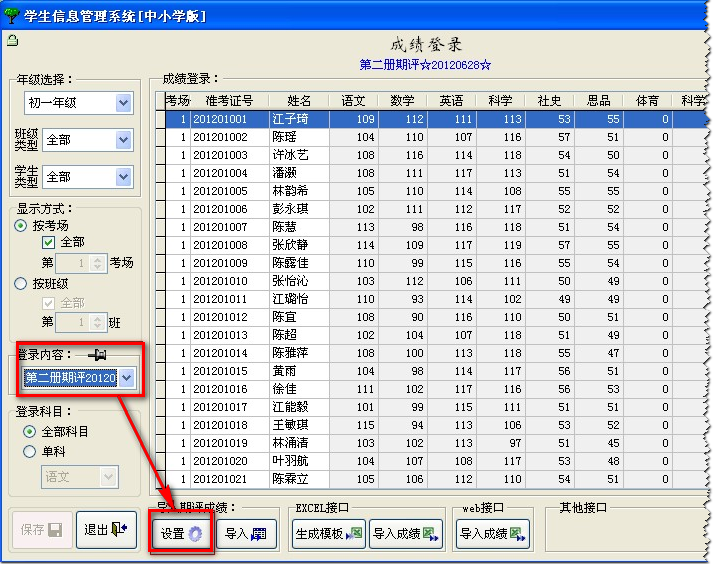The height and width of the screenshot is (564, 720).
Task: Click the 导入 button next to 设置
Action: pos(246,534)
